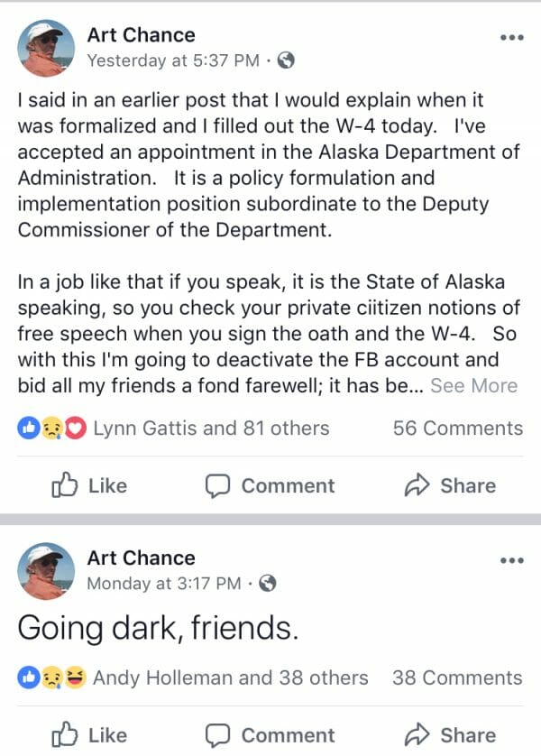Like the Alaska appointment post
This screenshot has width=541, height=756.
tap(88, 485)
